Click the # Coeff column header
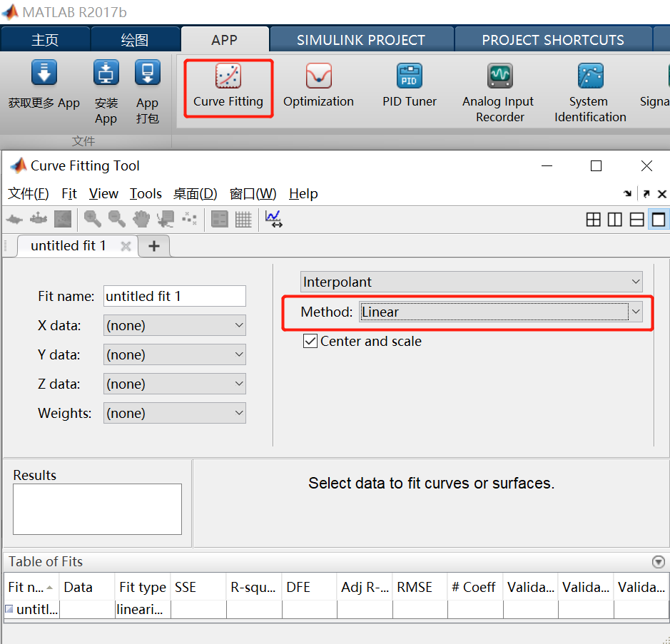Image resolution: width=670 pixels, height=644 pixels. [x=475, y=587]
